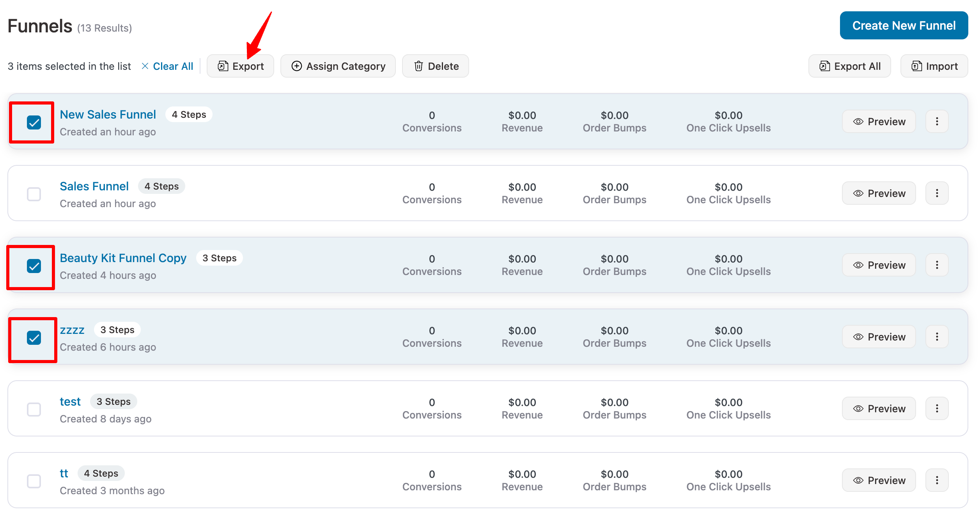Check the Sales Funnel checkbox
The image size is (980, 509).
34,194
